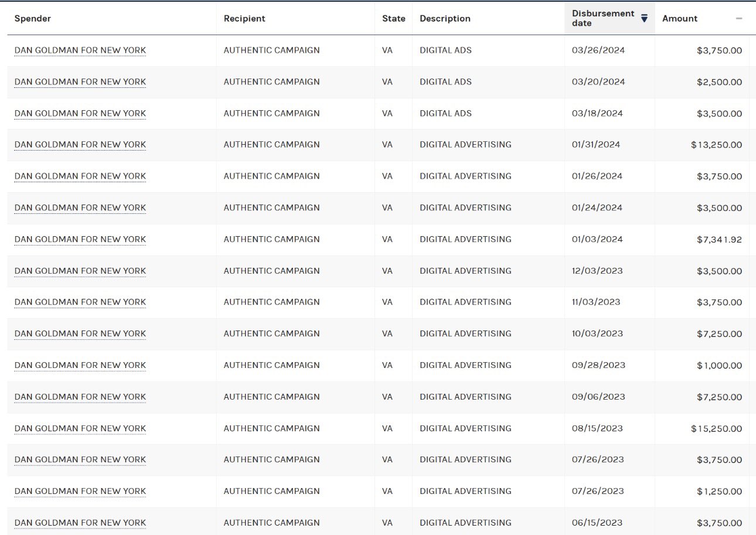The width and height of the screenshot is (756, 535).
Task: Open Dan Goldman spender link dated 09/28/2023
Action: click(x=80, y=366)
